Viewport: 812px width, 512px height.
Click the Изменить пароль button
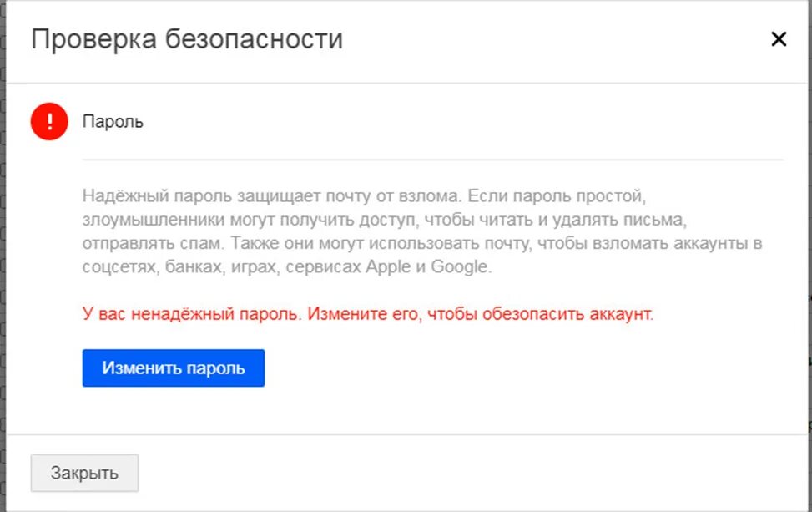tap(174, 368)
